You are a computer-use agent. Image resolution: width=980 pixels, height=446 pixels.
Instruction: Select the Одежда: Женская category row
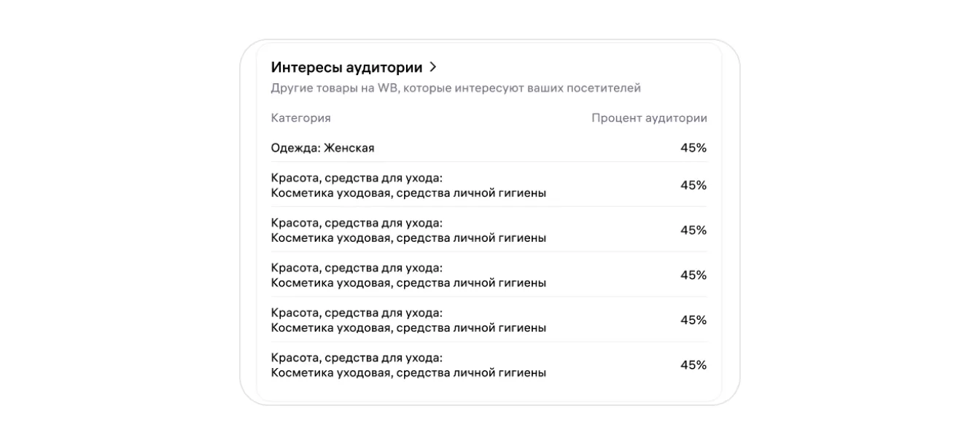point(322,148)
